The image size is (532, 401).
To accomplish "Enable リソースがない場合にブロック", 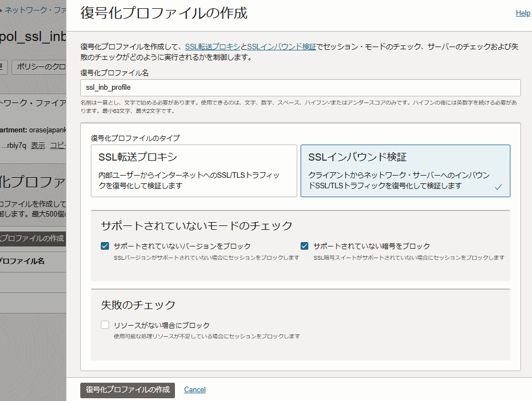I will 105,325.
